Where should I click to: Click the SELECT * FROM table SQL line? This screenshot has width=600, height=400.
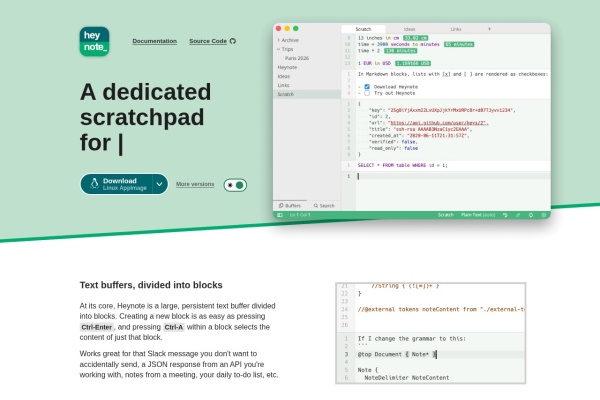[x=402, y=165]
